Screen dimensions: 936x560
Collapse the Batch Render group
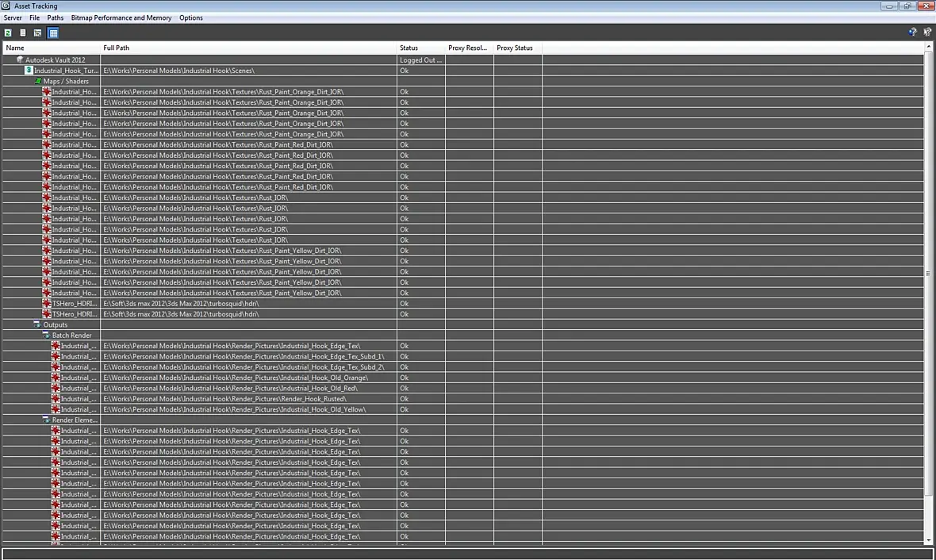(x=46, y=336)
